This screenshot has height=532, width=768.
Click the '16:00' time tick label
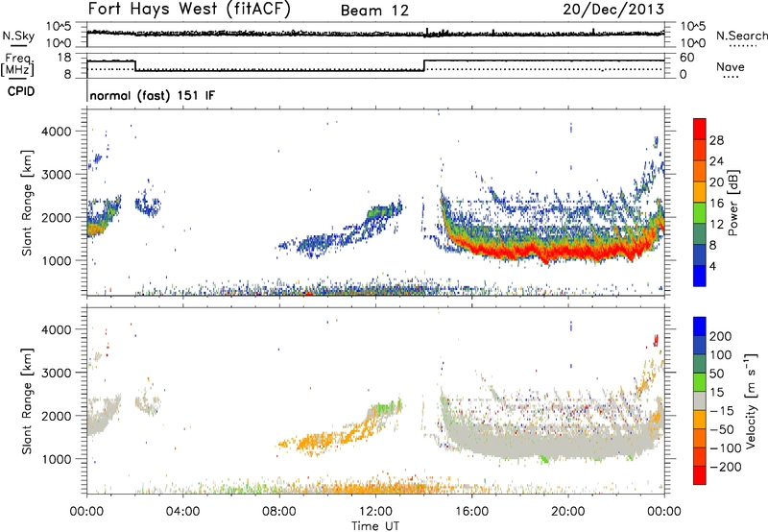(x=471, y=511)
